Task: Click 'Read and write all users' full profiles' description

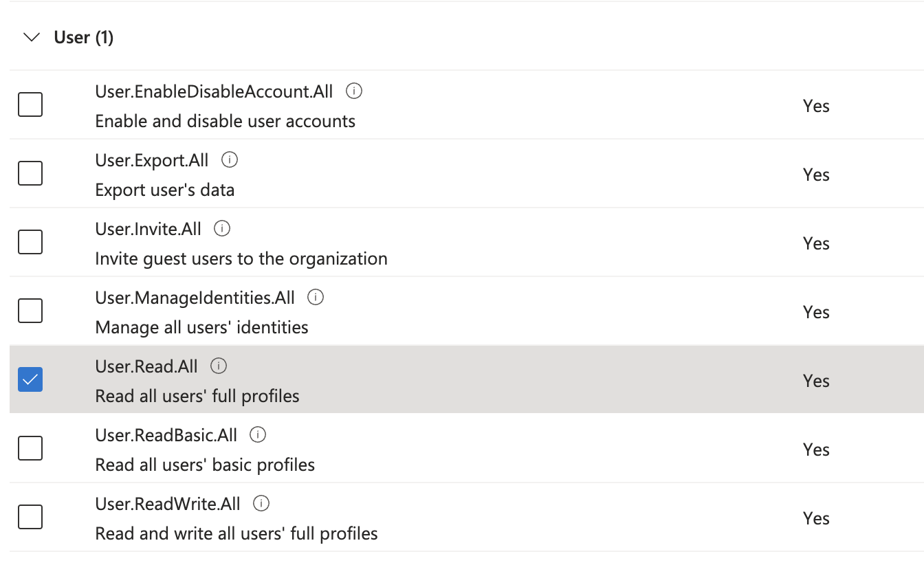Action: click(x=236, y=533)
